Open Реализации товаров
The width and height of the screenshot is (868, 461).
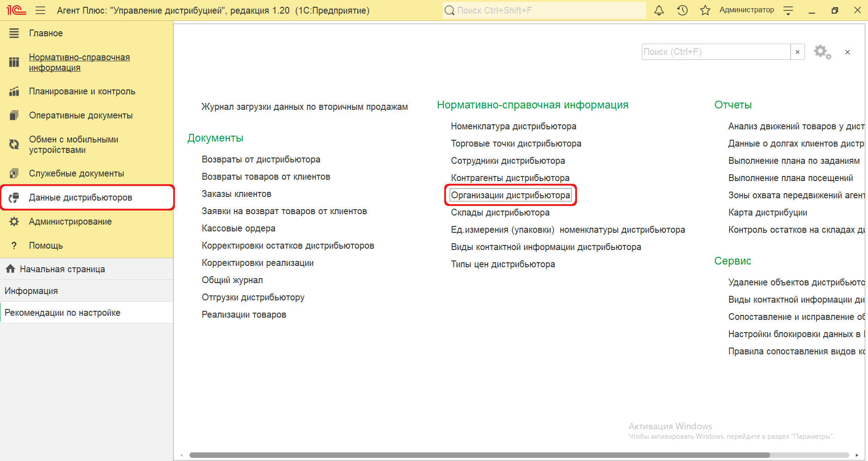244,314
